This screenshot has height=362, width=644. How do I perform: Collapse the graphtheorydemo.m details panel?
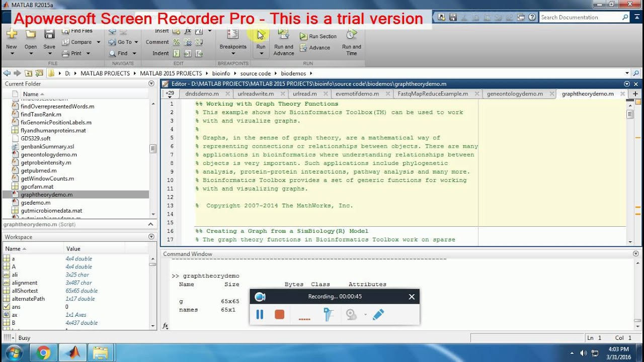[150, 224]
